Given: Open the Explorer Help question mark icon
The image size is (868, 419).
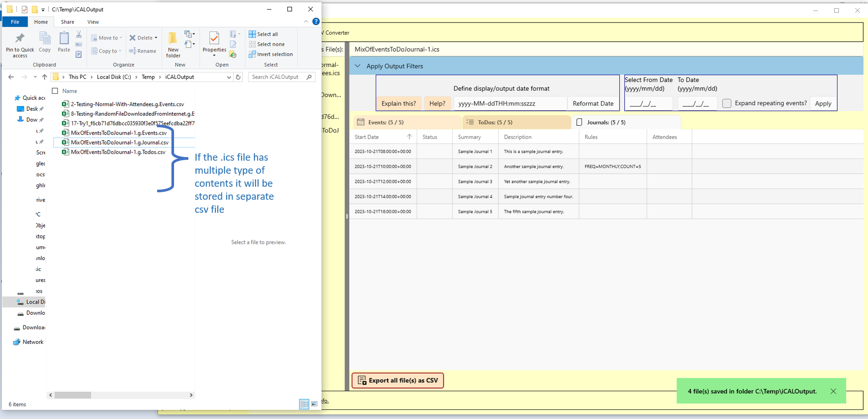Looking at the screenshot, I should coord(316,21).
